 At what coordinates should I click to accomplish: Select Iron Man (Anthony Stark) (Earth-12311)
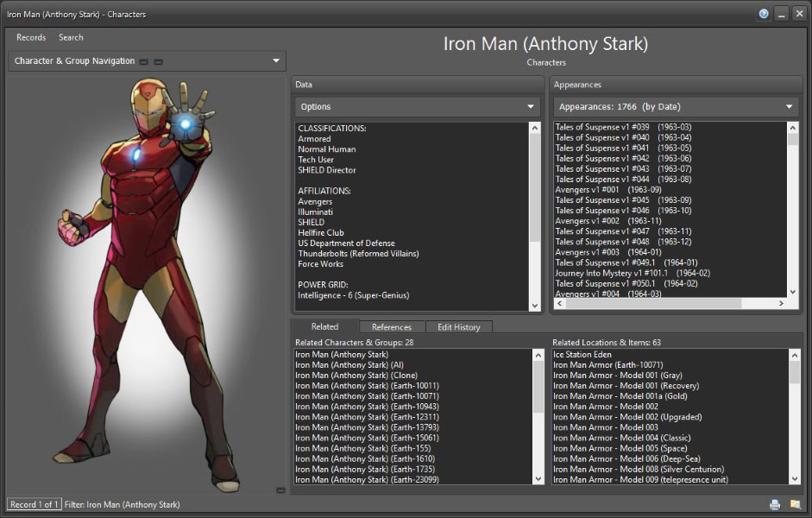[367, 417]
